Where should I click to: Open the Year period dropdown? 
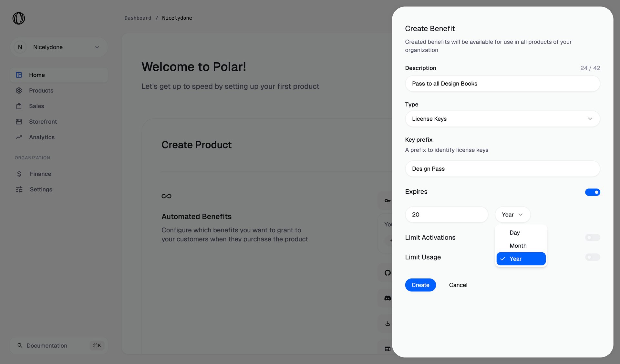(x=512, y=214)
